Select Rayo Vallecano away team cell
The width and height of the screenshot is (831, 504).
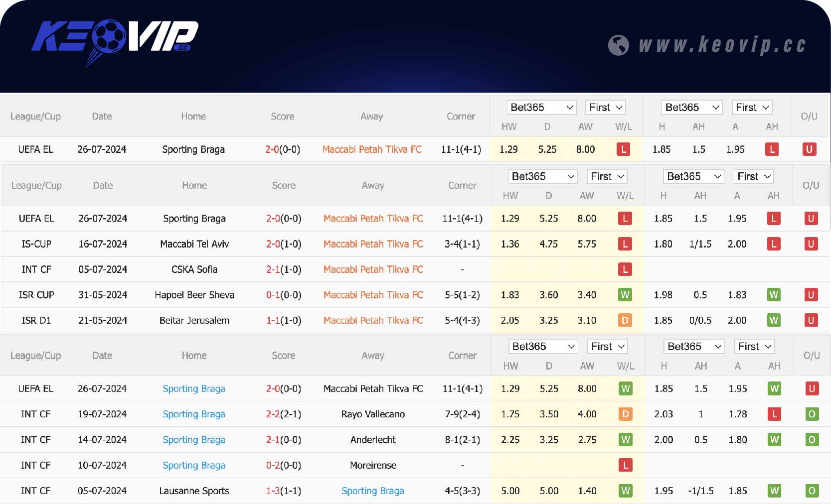373,414
